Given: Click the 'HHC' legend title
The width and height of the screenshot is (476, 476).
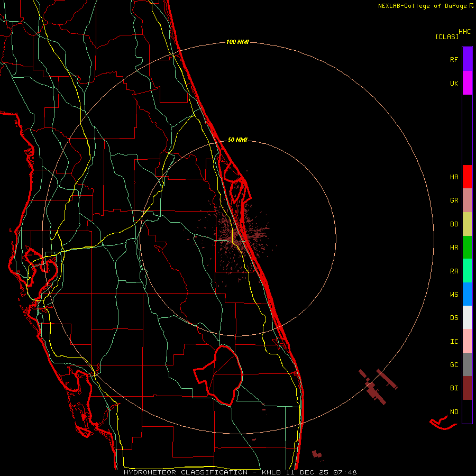Looking at the screenshot, I should (x=465, y=32).
